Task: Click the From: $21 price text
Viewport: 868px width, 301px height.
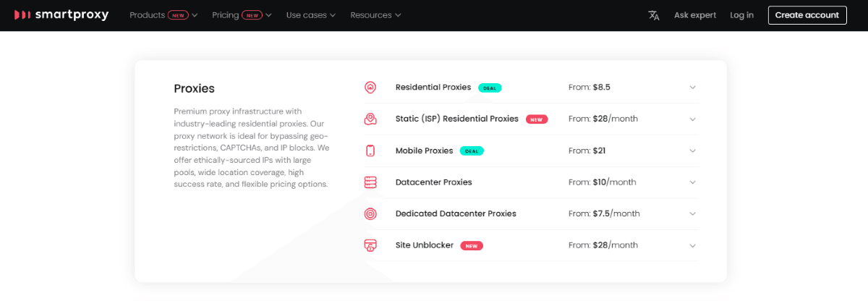Action: pyautogui.click(x=587, y=150)
